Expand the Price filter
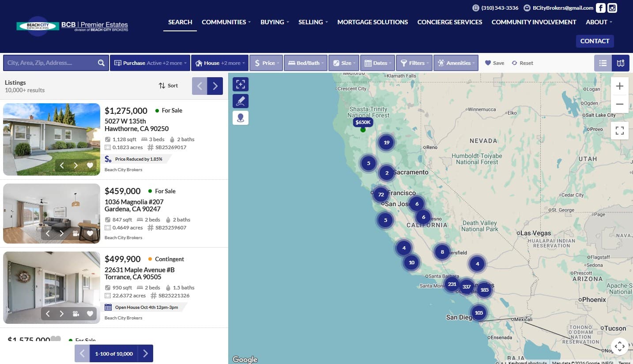This screenshot has height=364, width=633. (x=266, y=63)
